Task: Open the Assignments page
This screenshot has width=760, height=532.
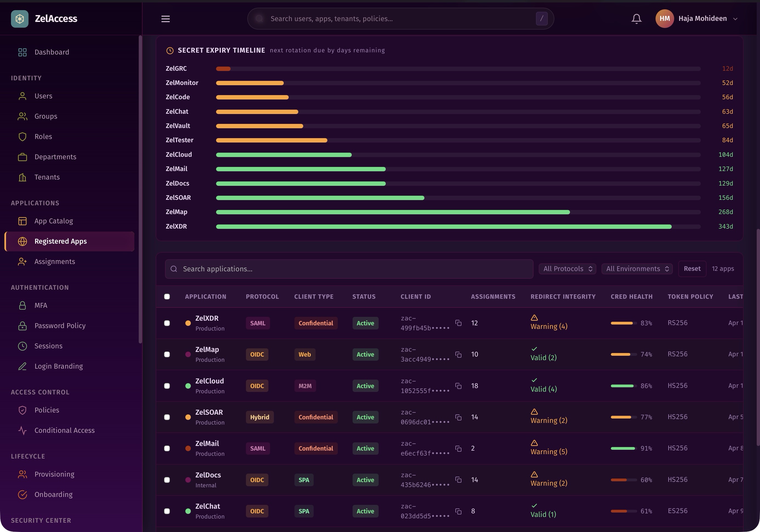Action: tap(55, 261)
